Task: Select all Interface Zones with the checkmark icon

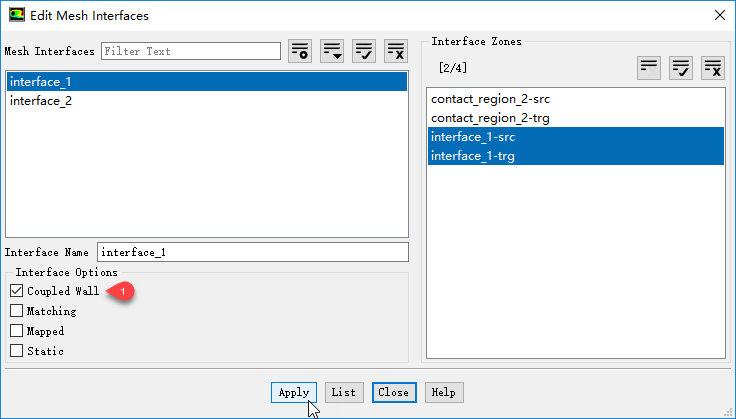Action: click(682, 68)
